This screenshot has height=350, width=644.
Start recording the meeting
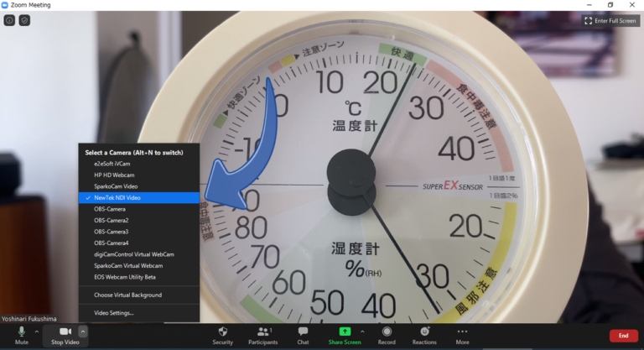point(387,336)
